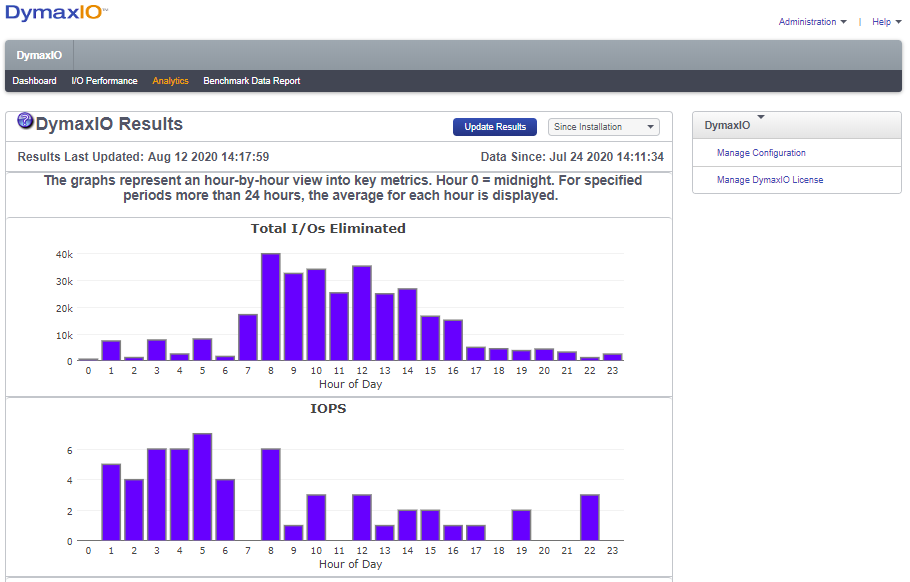Open the Administration dropdown menu
This screenshot has width=910, height=582.
tap(813, 21)
